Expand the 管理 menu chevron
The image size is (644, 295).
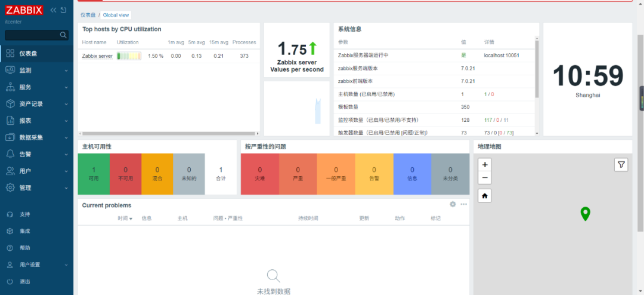66,188
